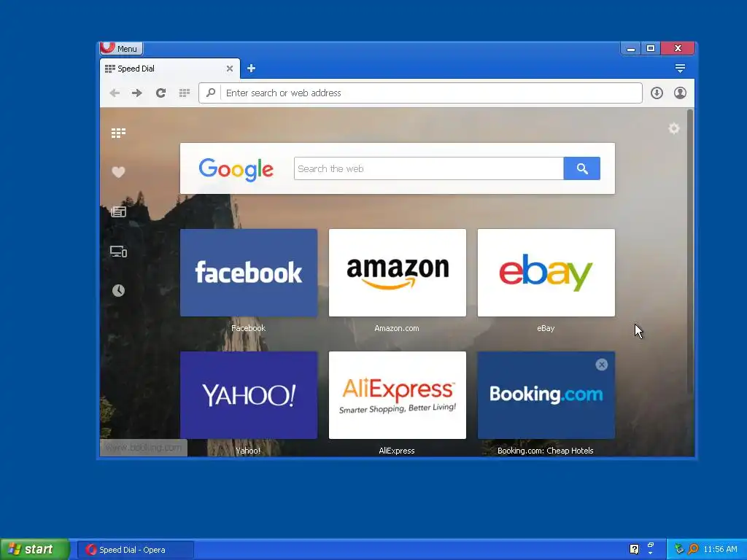Image resolution: width=747 pixels, height=560 pixels.
Task: Select 'Speed Dial - Opera' taskbar button
Action: 135,550
